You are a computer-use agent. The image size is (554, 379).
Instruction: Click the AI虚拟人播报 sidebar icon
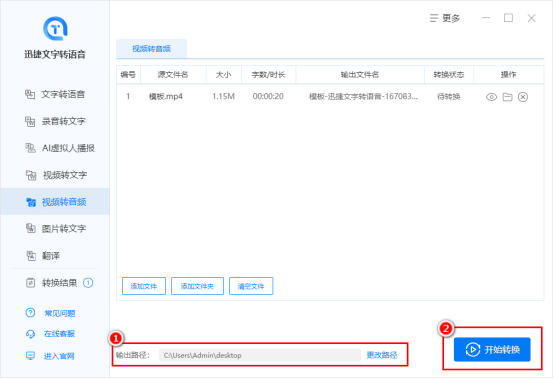(30, 148)
